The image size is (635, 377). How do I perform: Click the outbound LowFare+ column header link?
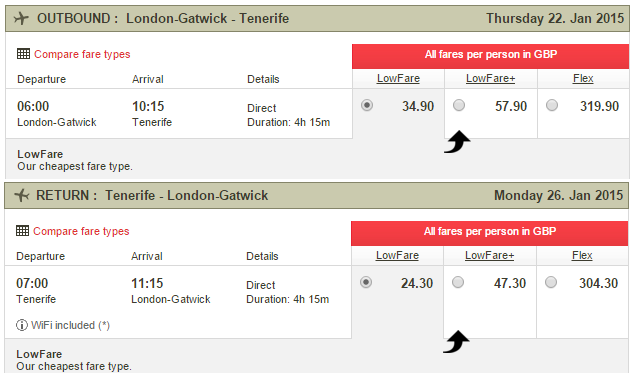coord(490,78)
